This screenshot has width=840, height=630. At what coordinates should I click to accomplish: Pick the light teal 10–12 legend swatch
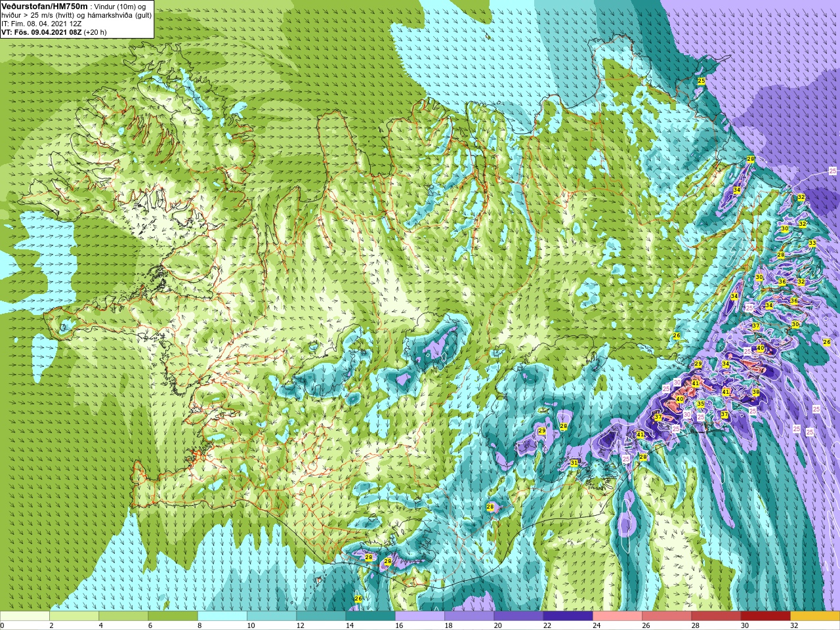click(x=272, y=616)
